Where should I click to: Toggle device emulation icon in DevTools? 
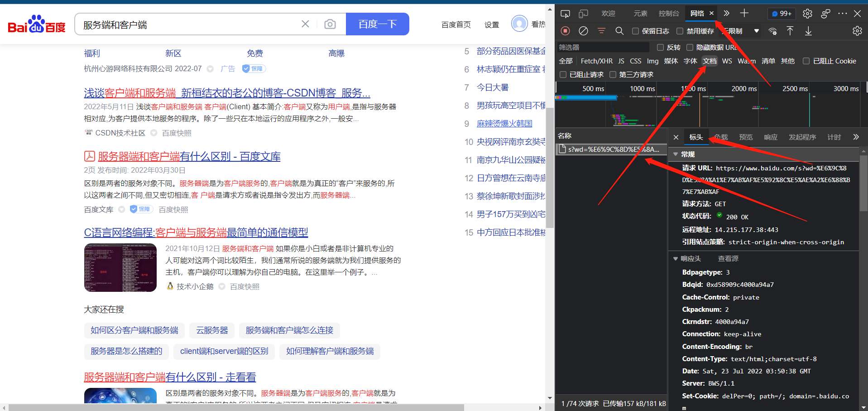coord(583,14)
